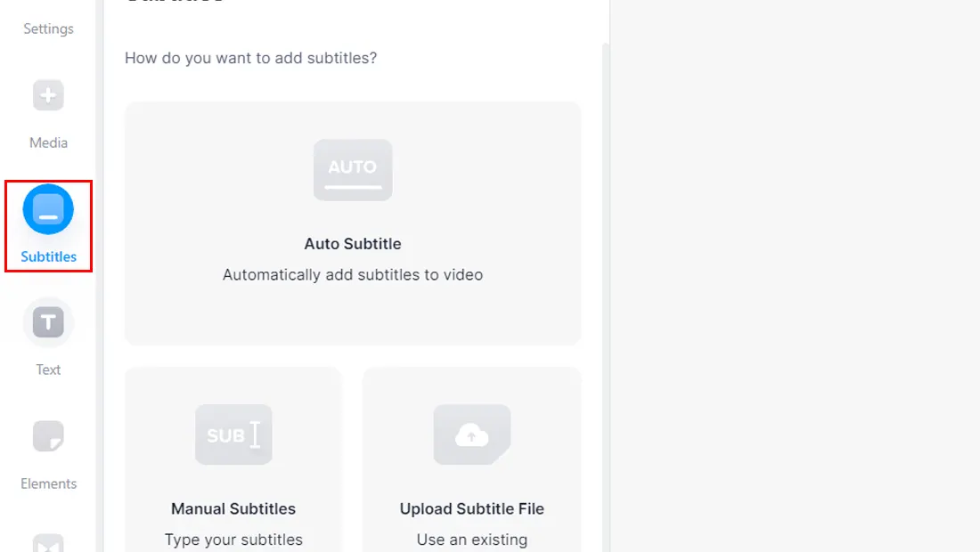
Task: Choose the Manual Subtitles option
Action: (233, 459)
